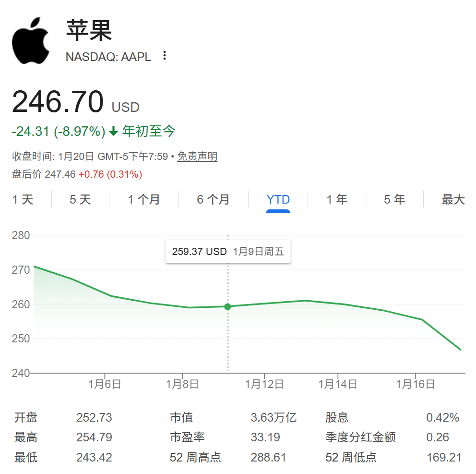Open the three-dot more options menu
The image size is (476, 474).
coord(165,56)
